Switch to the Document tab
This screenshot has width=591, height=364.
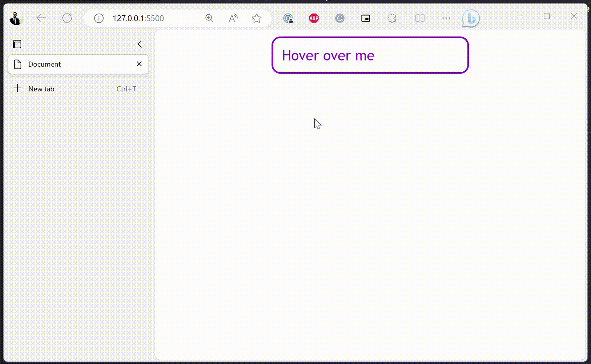click(62, 64)
